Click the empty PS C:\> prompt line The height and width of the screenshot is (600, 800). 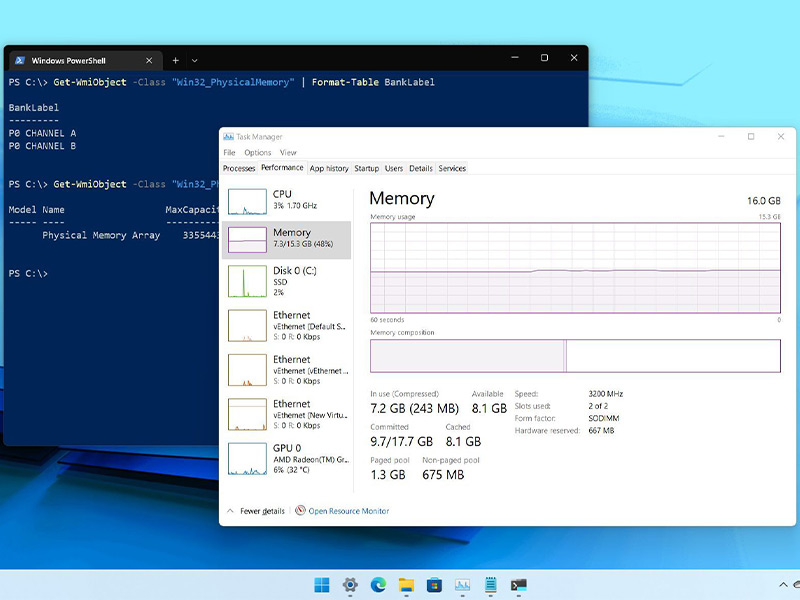[28, 273]
